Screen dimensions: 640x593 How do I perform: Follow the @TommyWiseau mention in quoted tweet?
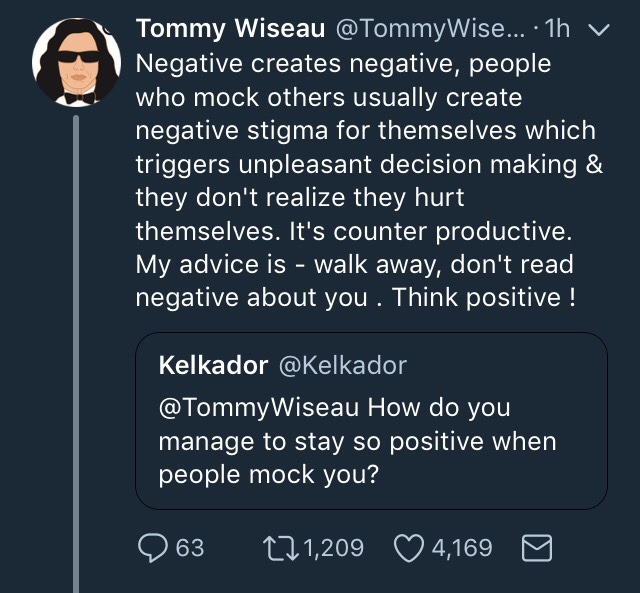coord(259,408)
